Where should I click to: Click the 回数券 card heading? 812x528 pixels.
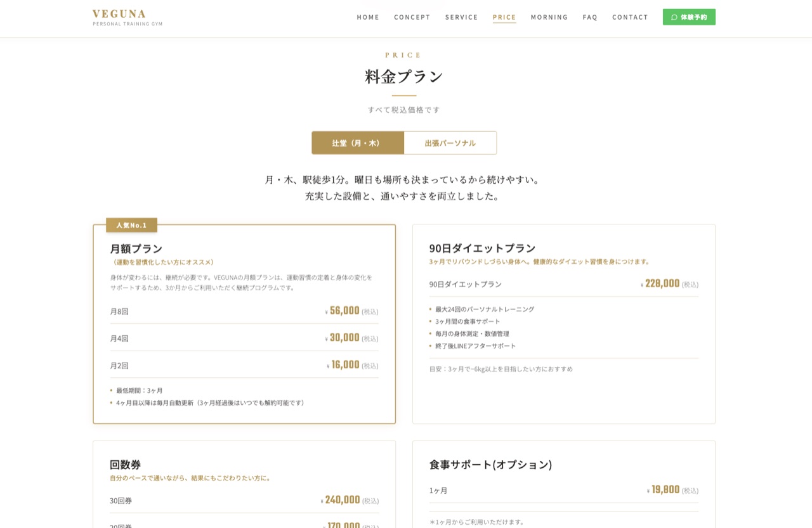pos(126,465)
